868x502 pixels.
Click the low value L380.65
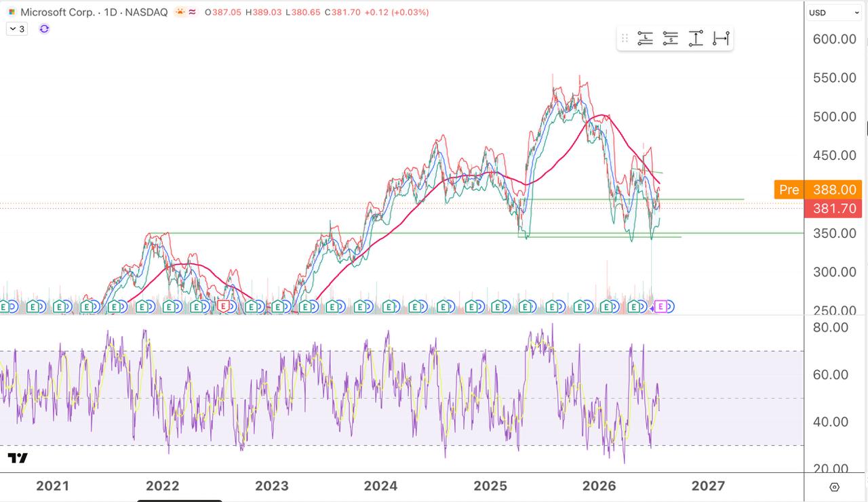coord(302,12)
